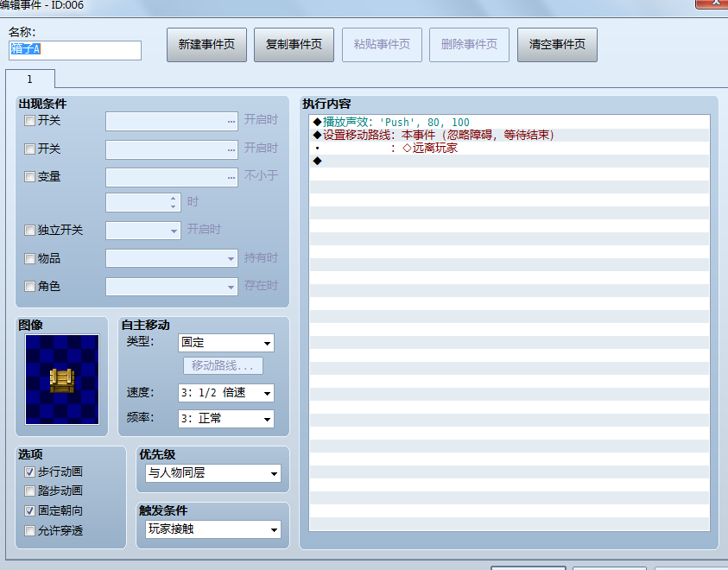Open the 独立开关 selection dropdown
Image resolution: width=728 pixels, height=570 pixels.
pos(143,231)
